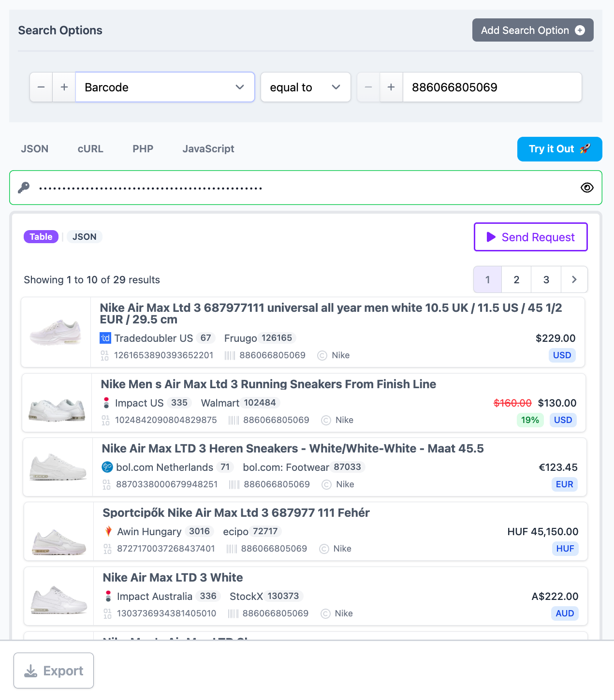Click ID icon beside 8727170037268437401
The width and height of the screenshot is (614, 700).
[107, 549]
